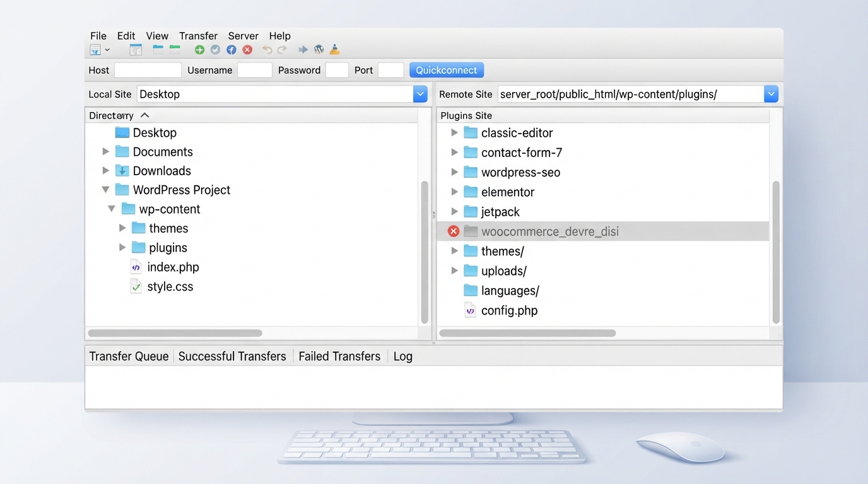Toggle the message log layout icon
868x484 pixels.
click(x=136, y=50)
